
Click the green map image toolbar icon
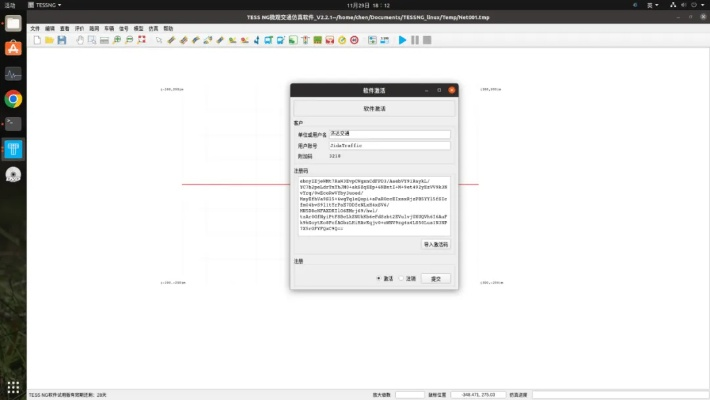pyautogui.click(x=293, y=40)
